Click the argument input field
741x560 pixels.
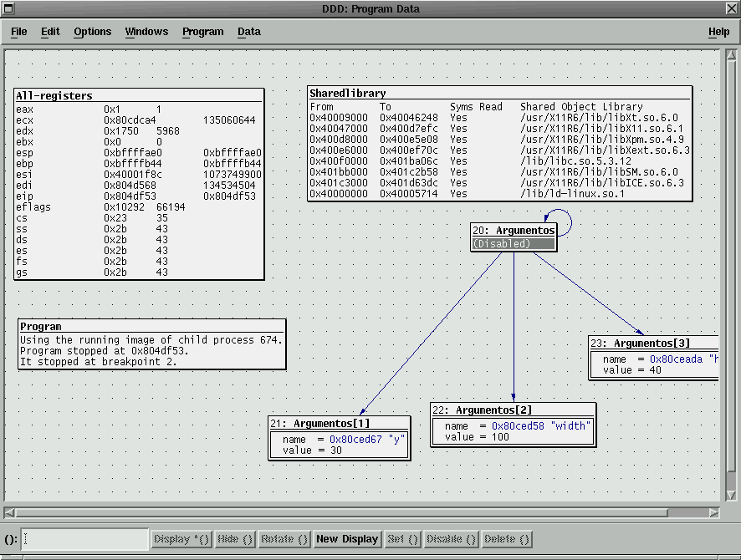point(85,539)
